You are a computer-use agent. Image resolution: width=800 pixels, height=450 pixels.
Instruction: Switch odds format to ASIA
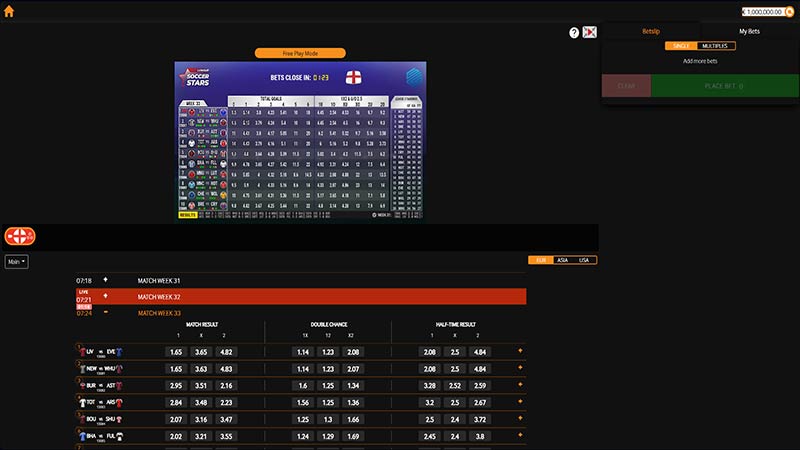coord(563,260)
